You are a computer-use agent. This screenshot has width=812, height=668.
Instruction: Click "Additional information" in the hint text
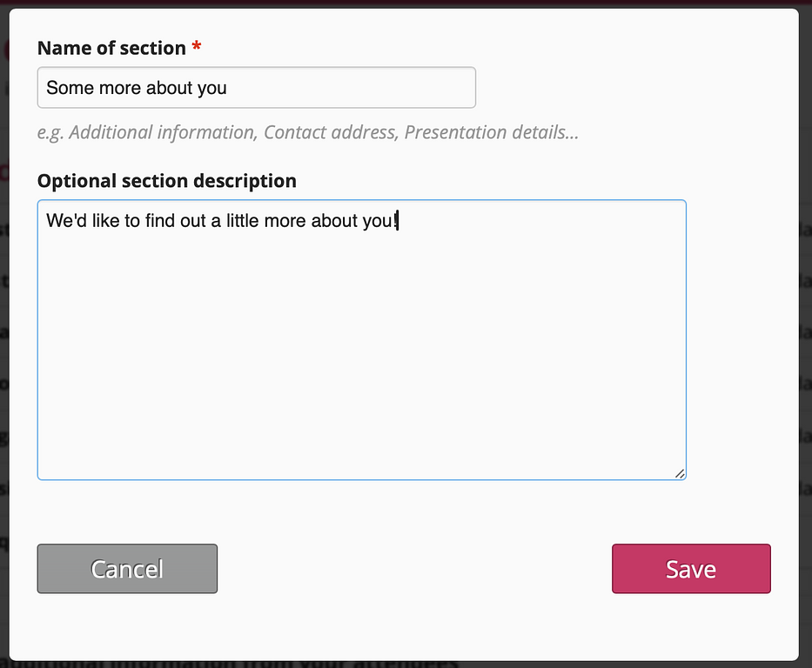coord(162,132)
